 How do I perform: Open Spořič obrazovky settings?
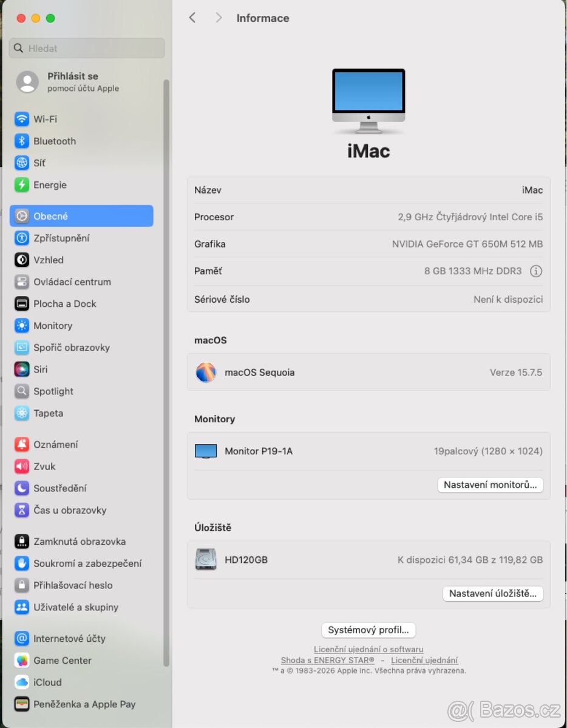[22, 347]
